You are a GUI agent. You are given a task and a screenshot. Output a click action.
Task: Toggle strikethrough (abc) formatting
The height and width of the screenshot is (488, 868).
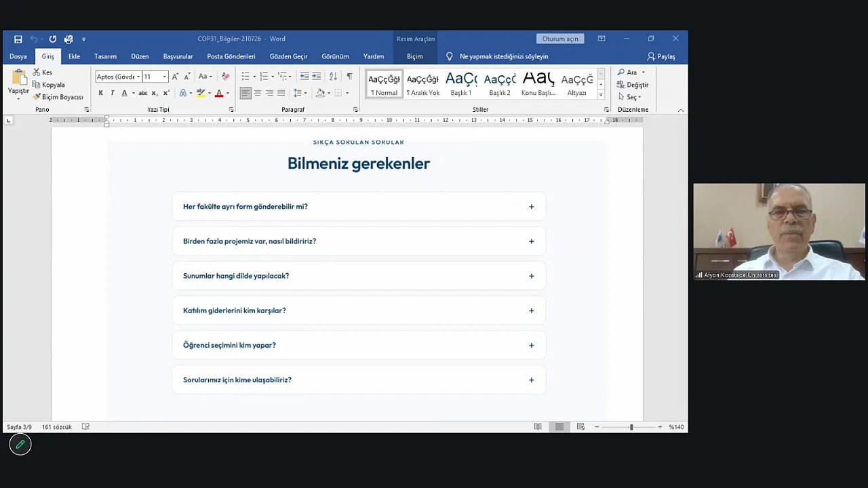[143, 93]
